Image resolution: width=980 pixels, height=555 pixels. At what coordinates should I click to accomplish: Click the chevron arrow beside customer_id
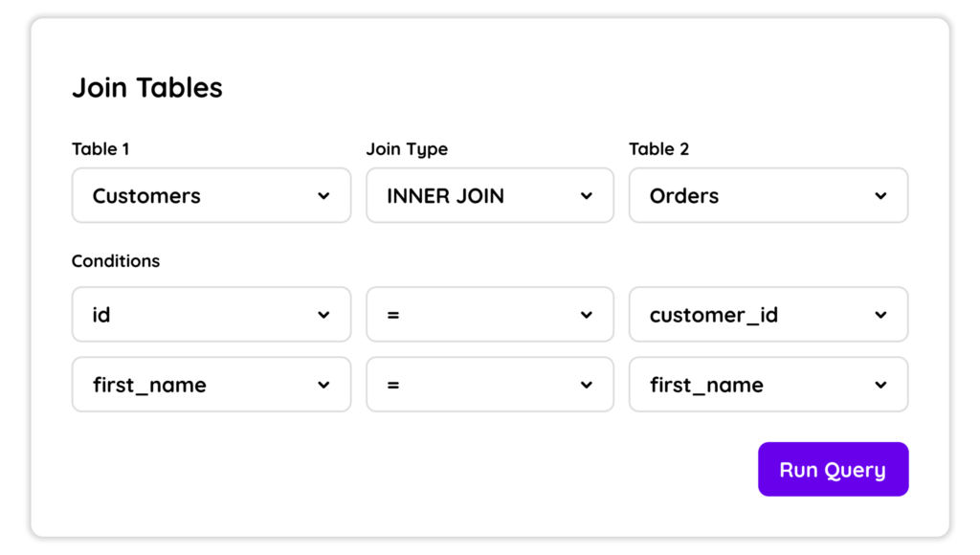point(880,315)
